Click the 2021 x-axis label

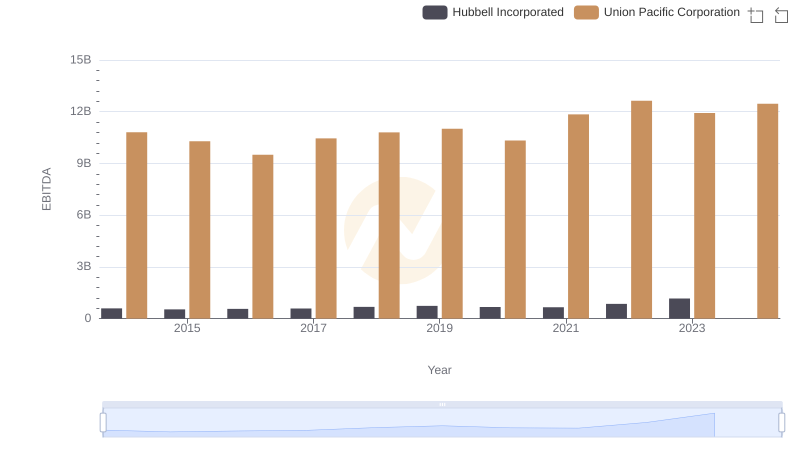566,328
